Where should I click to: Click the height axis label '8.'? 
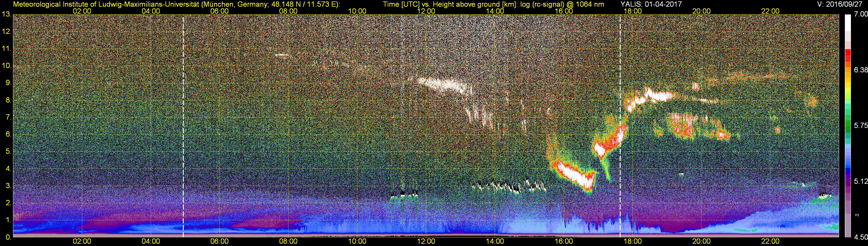pos(8,100)
